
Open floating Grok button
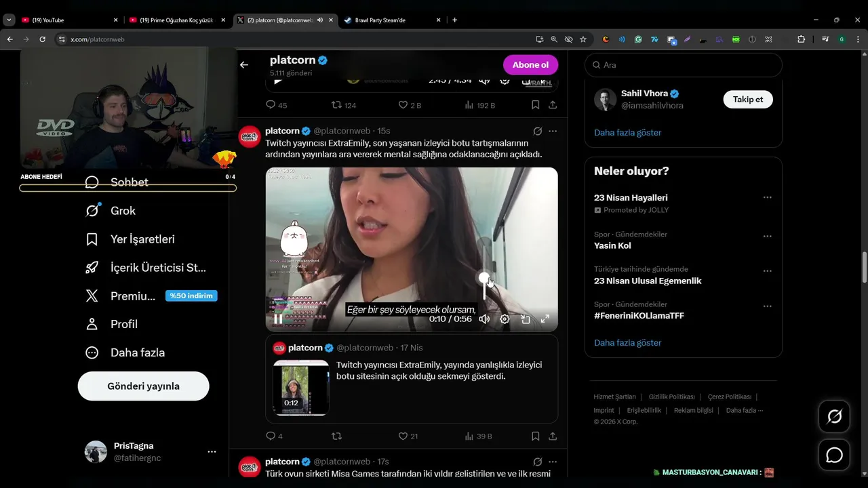pyautogui.click(x=835, y=417)
